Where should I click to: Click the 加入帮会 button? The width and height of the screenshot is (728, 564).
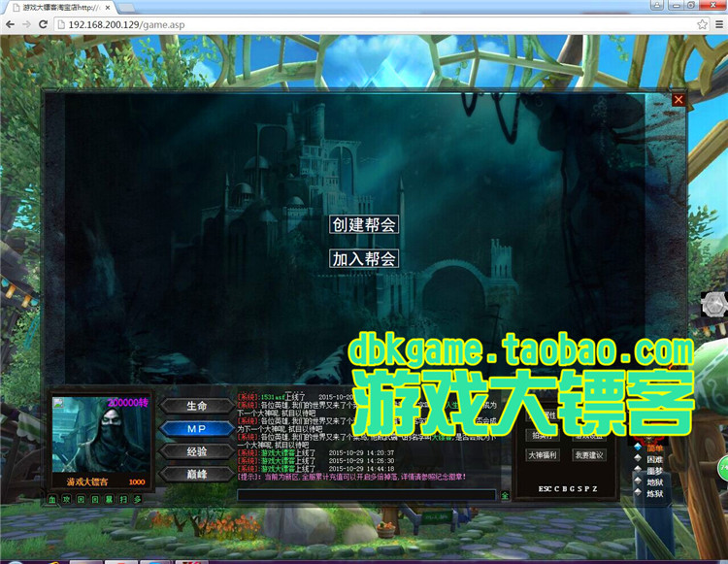pyautogui.click(x=364, y=258)
